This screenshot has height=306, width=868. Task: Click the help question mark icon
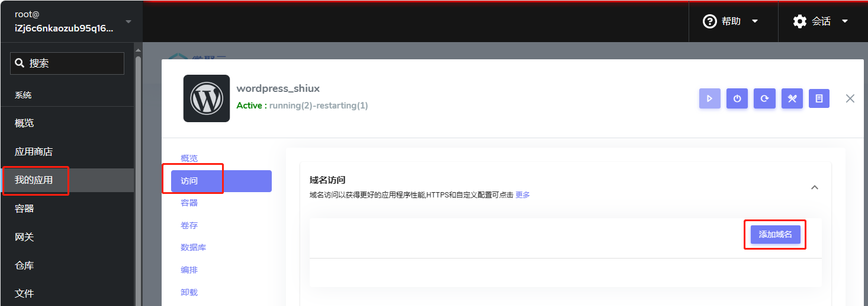(709, 21)
